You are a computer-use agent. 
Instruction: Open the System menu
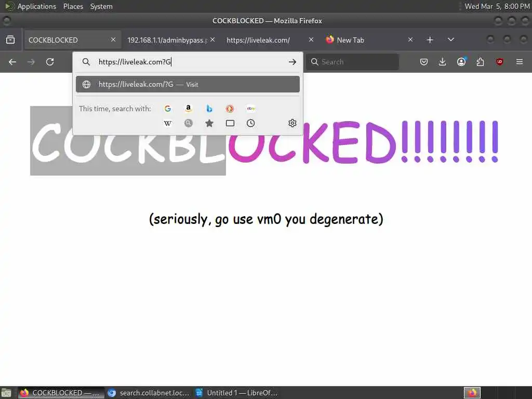(x=101, y=6)
